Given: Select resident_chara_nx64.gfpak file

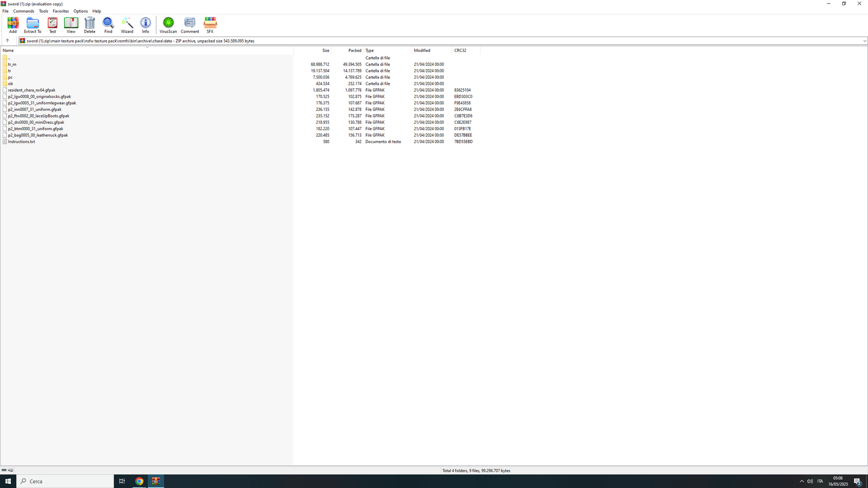Looking at the screenshot, I should (x=32, y=90).
